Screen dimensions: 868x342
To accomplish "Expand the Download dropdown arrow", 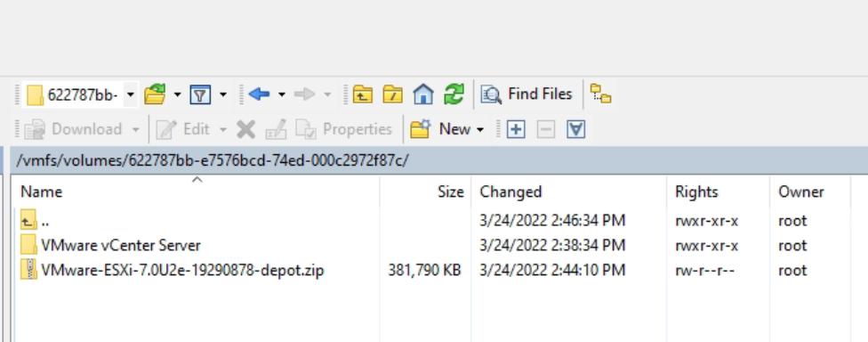I will click(135, 130).
